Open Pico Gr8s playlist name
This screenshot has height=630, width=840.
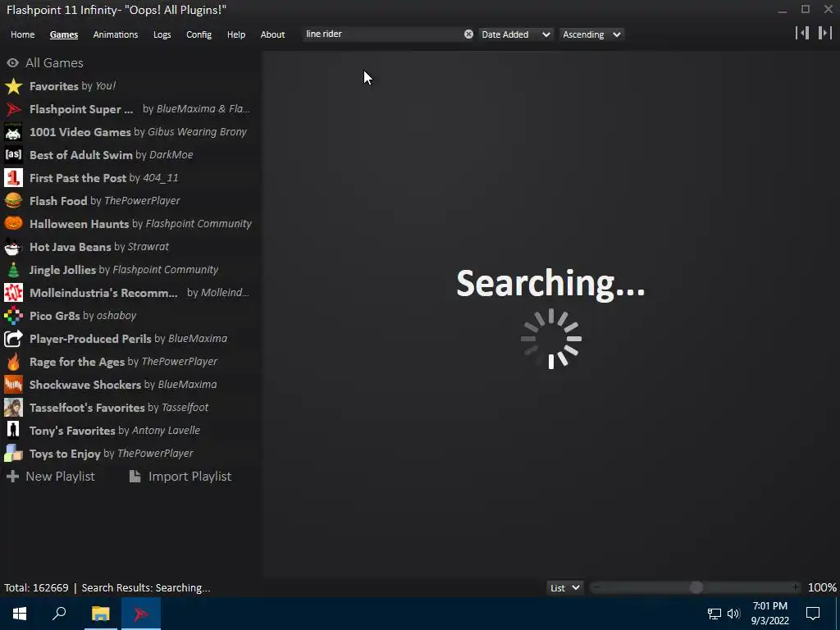point(55,316)
